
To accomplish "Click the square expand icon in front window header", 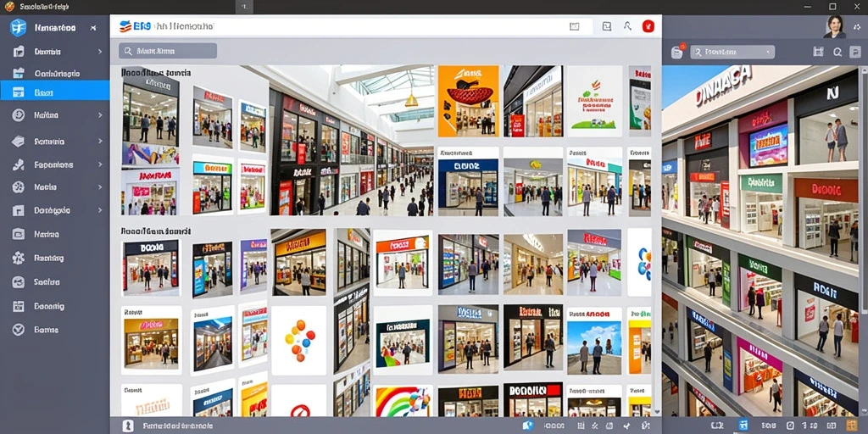I will tap(607, 26).
